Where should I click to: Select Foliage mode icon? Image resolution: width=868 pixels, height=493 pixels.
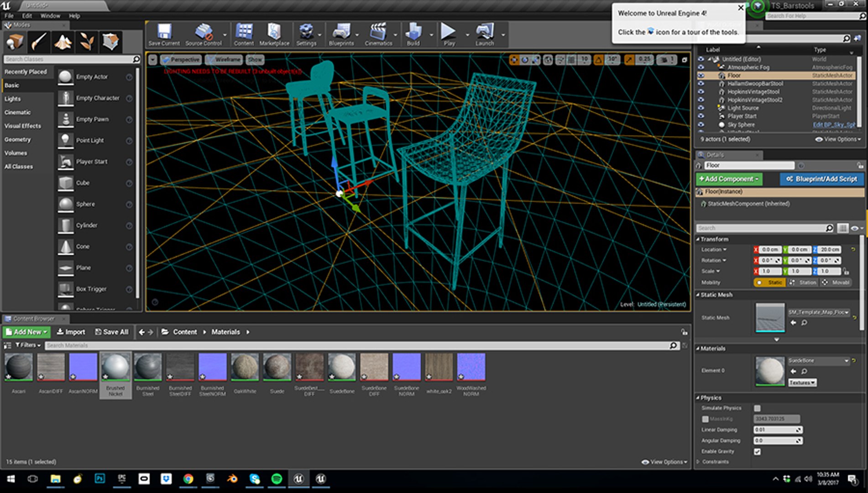(87, 42)
